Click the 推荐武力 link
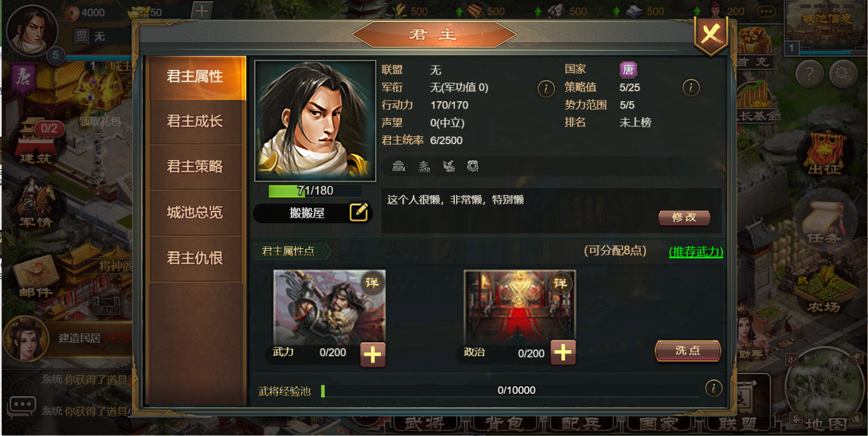 (x=696, y=252)
